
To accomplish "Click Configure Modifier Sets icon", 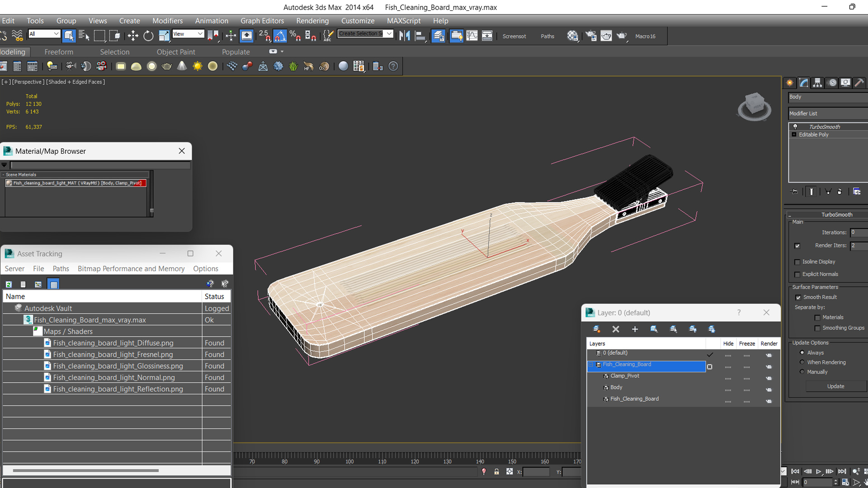I will pyautogui.click(x=857, y=192).
